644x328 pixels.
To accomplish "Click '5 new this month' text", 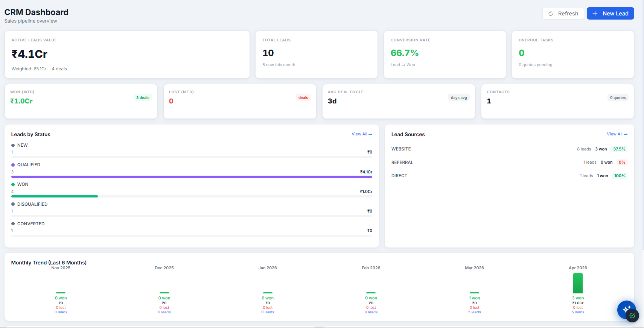I will (x=279, y=65).
